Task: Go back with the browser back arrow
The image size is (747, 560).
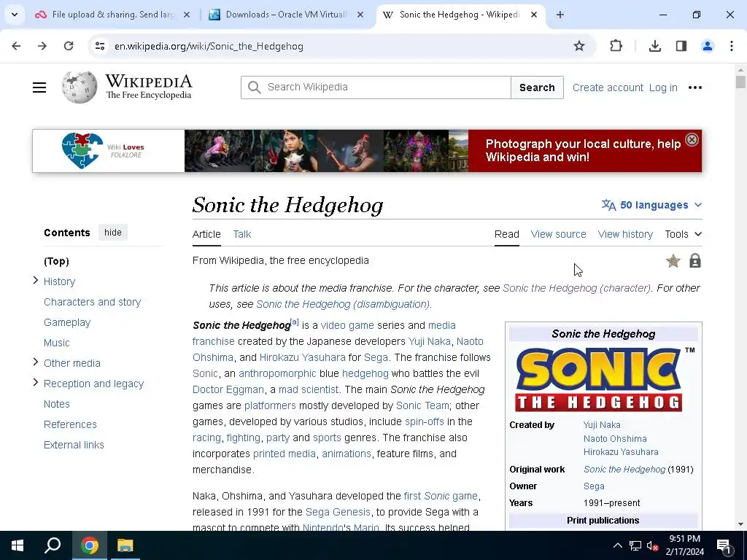Action: pos(16,46)
